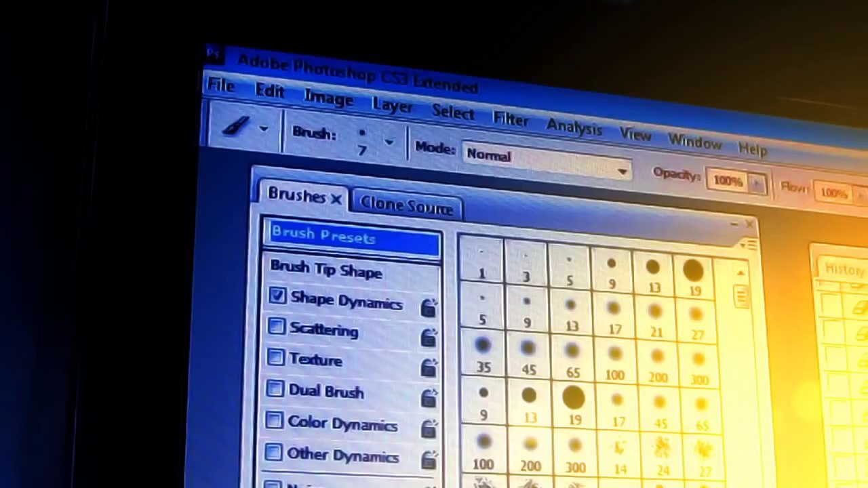Show the Shape Dynamics settings by its label
The height and width of the screenshot is (488, 868).
(347, 301)
